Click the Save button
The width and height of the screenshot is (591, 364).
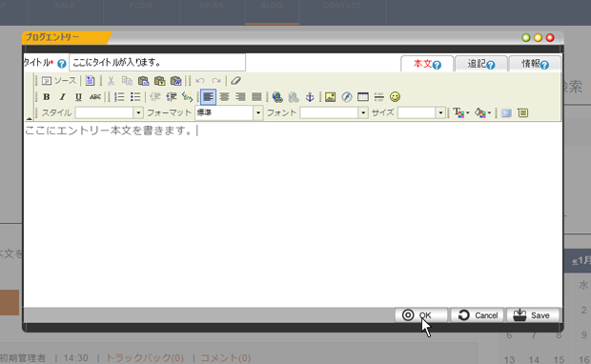pyautogui.click(x=532, y=315)
